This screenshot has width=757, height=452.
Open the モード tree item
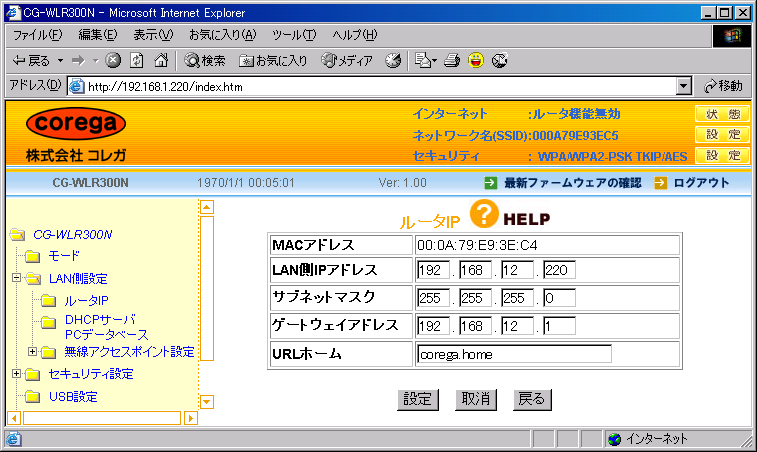point(64,256)
